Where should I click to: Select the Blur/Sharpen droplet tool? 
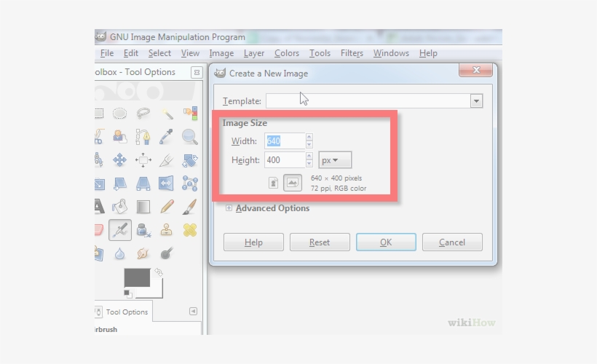coord(119,253)
